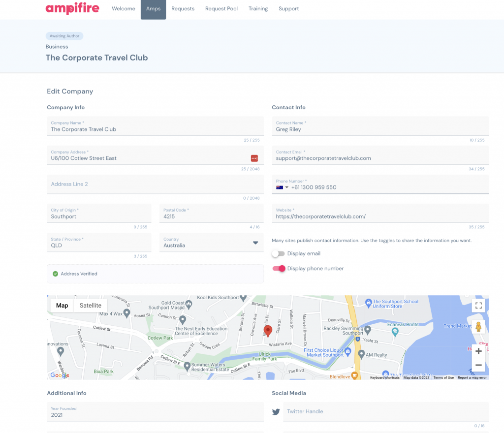Screen dimensions: 504x433
Task: Click the ampifire logo
Action: coord(72,8)
